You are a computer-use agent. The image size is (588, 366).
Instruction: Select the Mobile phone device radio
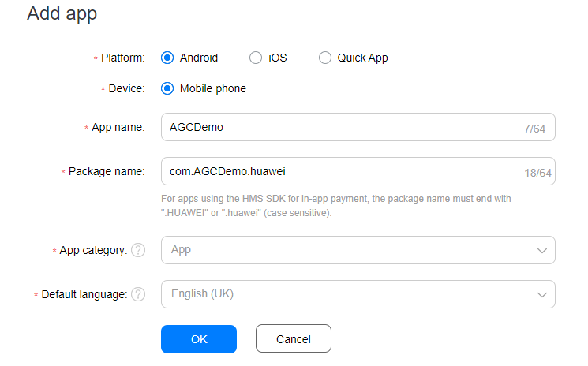tap(167, 88)
